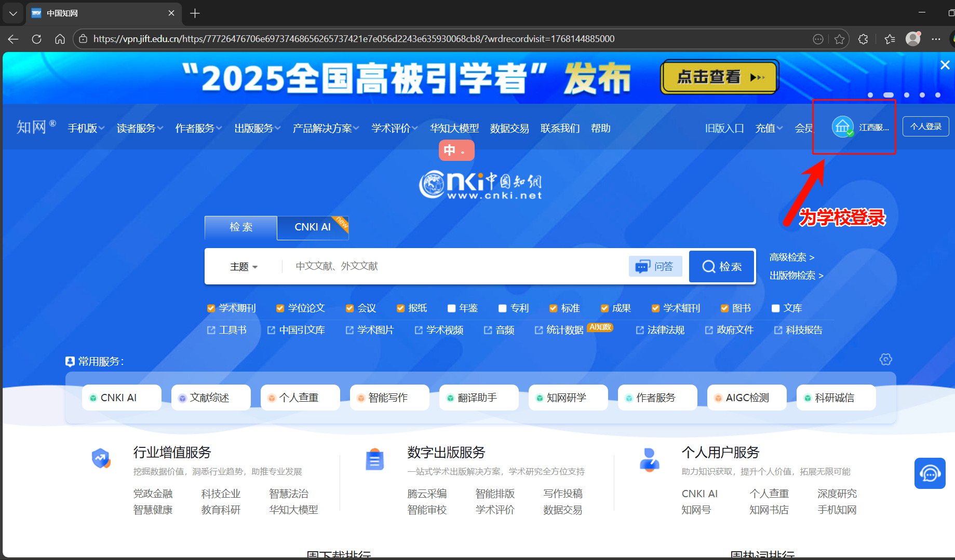Open the tab list chevron
The height and width of the screenshot is (560, 955).
[x=13, y=13]
